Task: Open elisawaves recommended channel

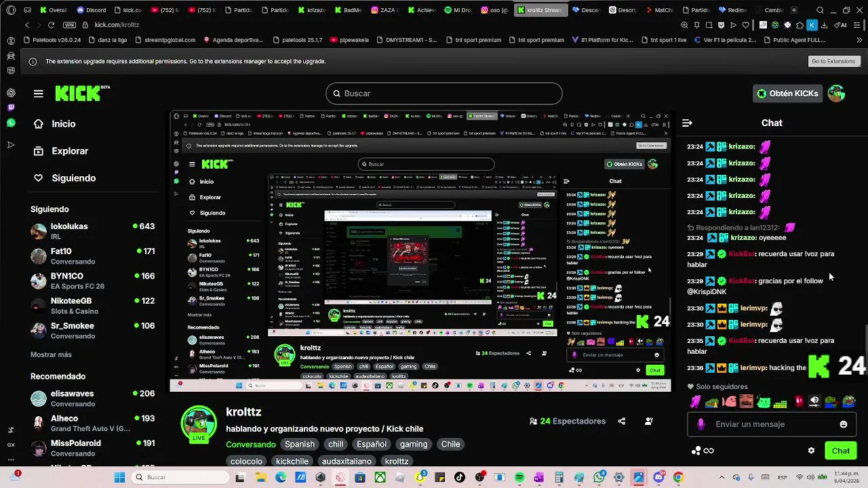Action: pos(93,399)
